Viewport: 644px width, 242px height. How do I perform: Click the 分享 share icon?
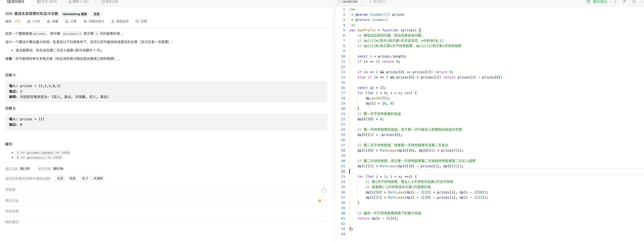[67, 21]
